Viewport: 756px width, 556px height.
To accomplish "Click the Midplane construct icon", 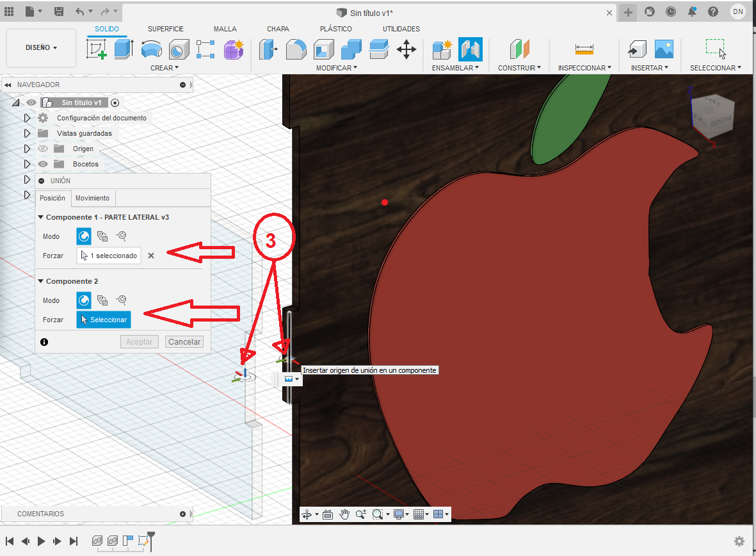I will click(519, 49).
